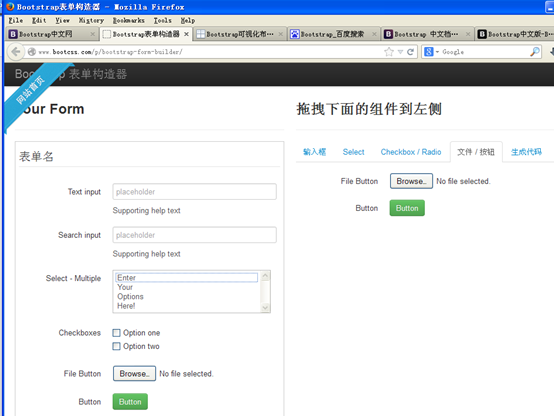Click Browse in the right components panel

pyautogui.click(x=411, y=181)
